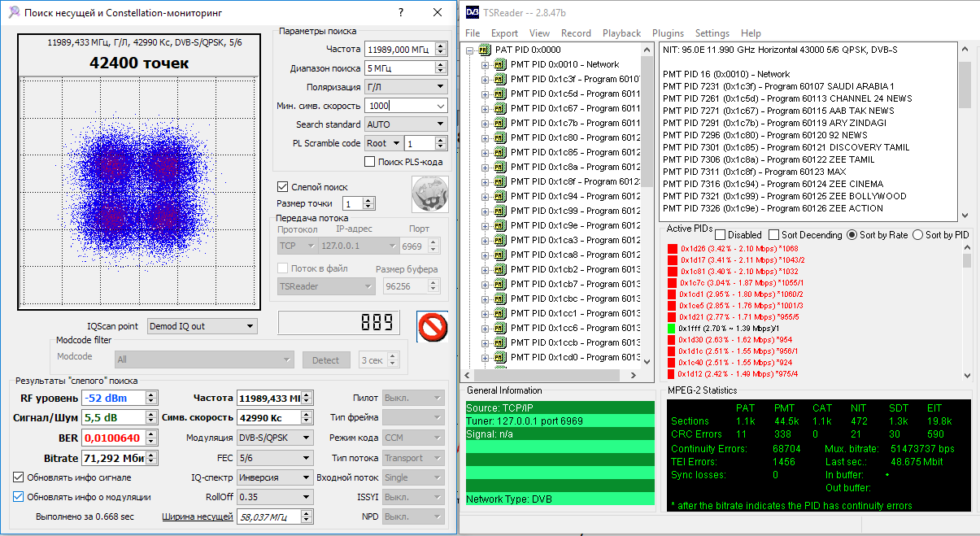Screen dimensions: 980x536
Task: Click the TSReader DVB title bar icon
Action: click(472, 12)
